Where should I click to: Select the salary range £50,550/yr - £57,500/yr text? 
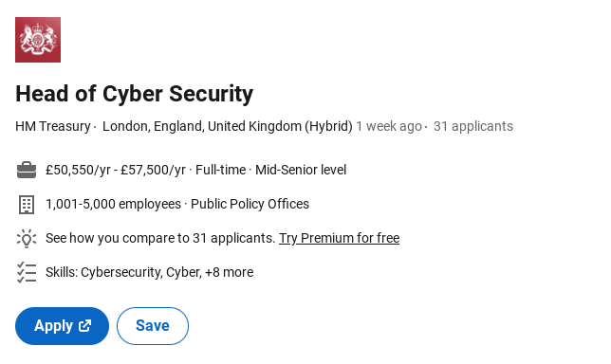(116, 170)
